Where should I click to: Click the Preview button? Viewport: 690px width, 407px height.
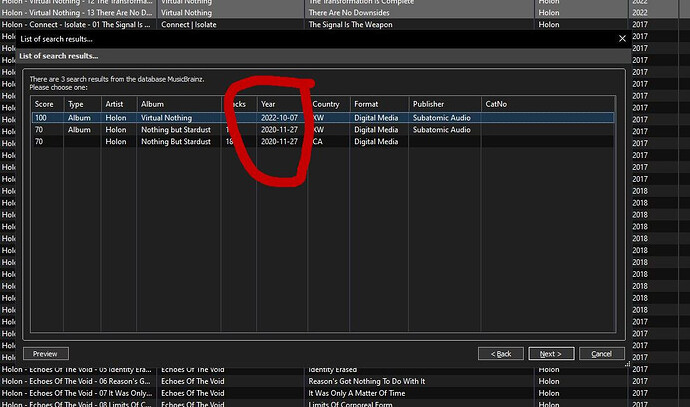(x=46, y=354)
